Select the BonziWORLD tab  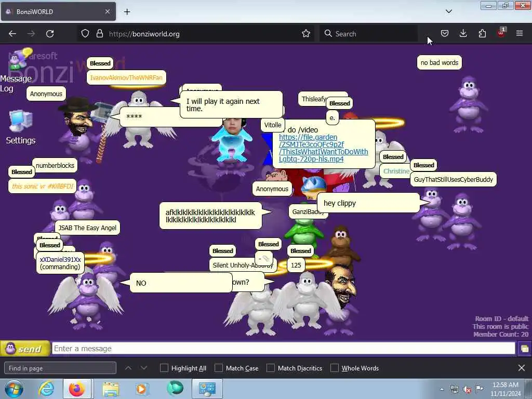click(x=58, y=11)
